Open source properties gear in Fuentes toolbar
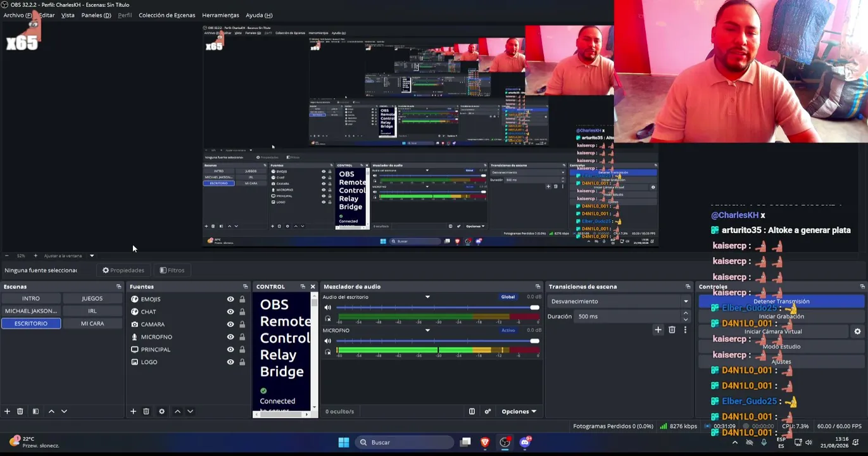 [x=161, y=412]
